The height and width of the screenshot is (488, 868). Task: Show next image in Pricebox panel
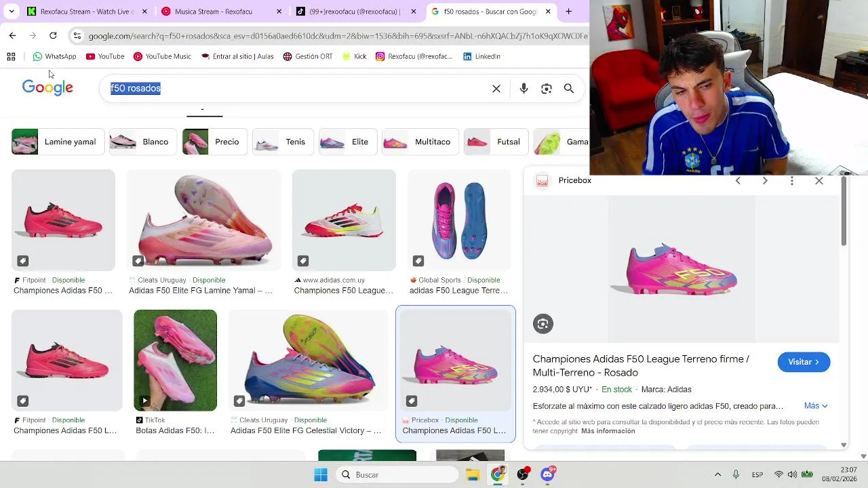click(765, 180)
